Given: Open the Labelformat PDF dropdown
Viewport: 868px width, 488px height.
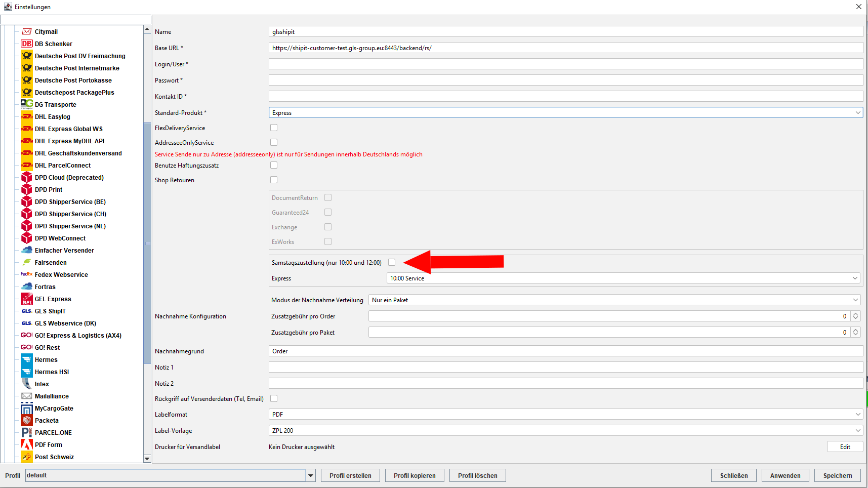Looking at the screenshot, I should pos(566,414).
